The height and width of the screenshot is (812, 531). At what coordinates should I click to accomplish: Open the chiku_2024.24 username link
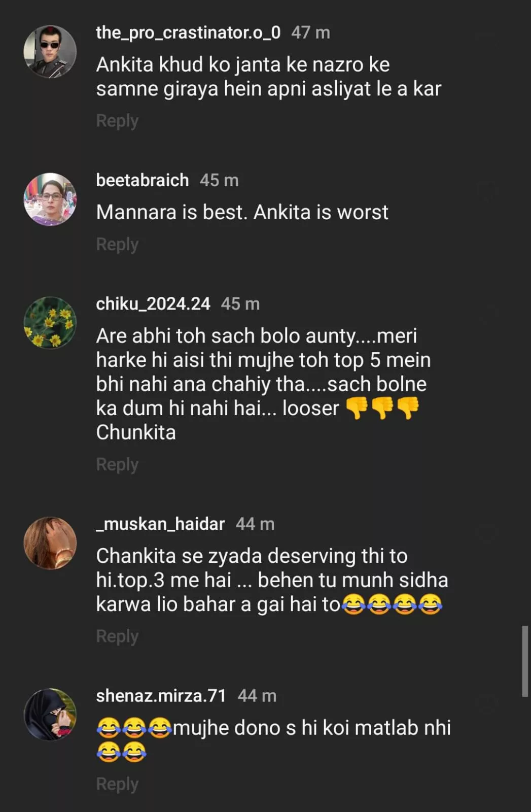[153, 303]
